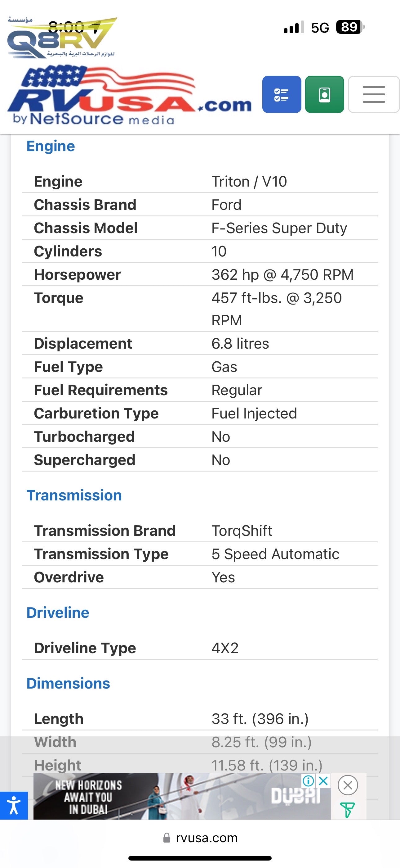This screenshot has height=868, width=400.
Task: Tap the Driveline section heading
Action: click(x=58, y=613)
